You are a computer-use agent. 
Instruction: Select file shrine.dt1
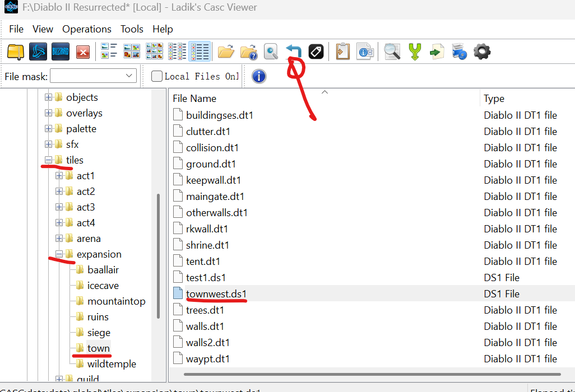[207, 245]
